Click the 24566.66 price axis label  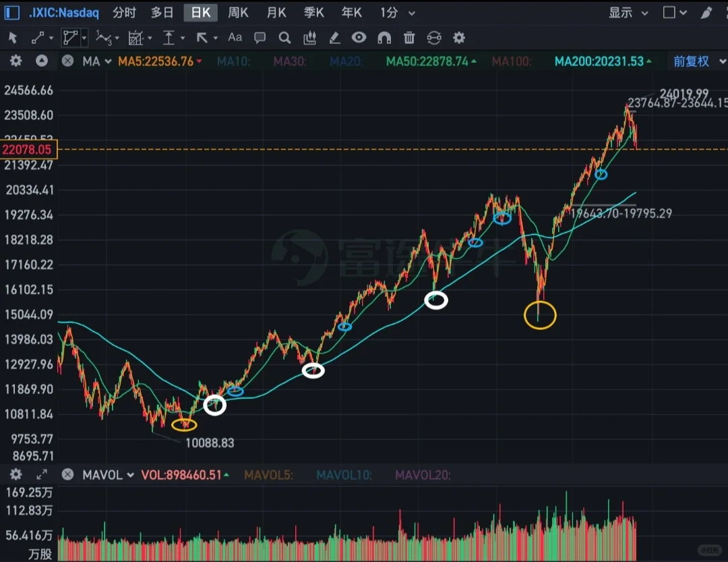29,90
